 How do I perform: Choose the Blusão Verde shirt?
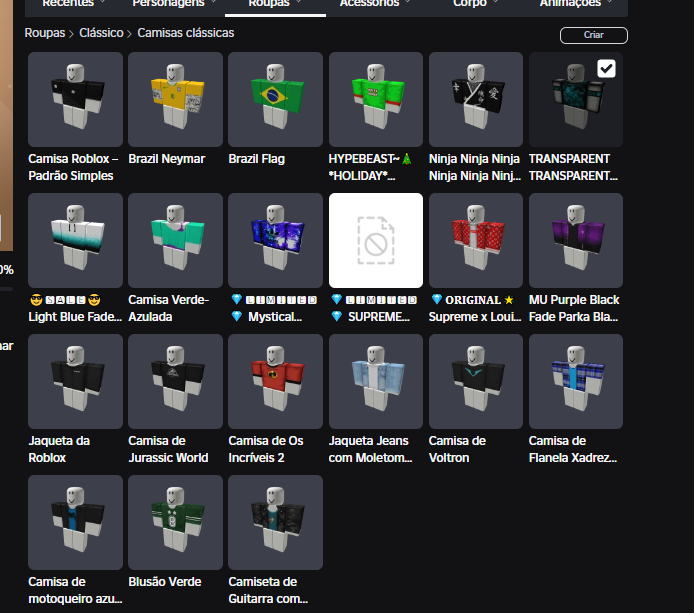(x=175, y=522)
